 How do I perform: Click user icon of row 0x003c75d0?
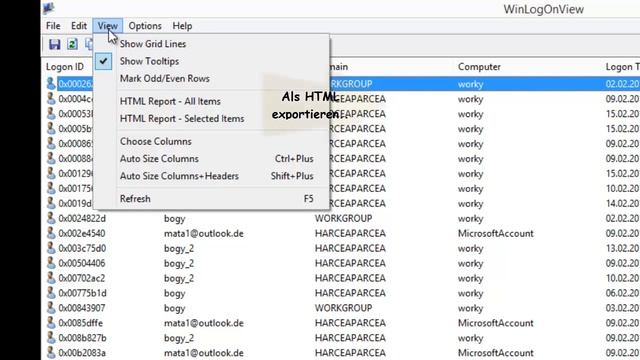tap(51, 248)
